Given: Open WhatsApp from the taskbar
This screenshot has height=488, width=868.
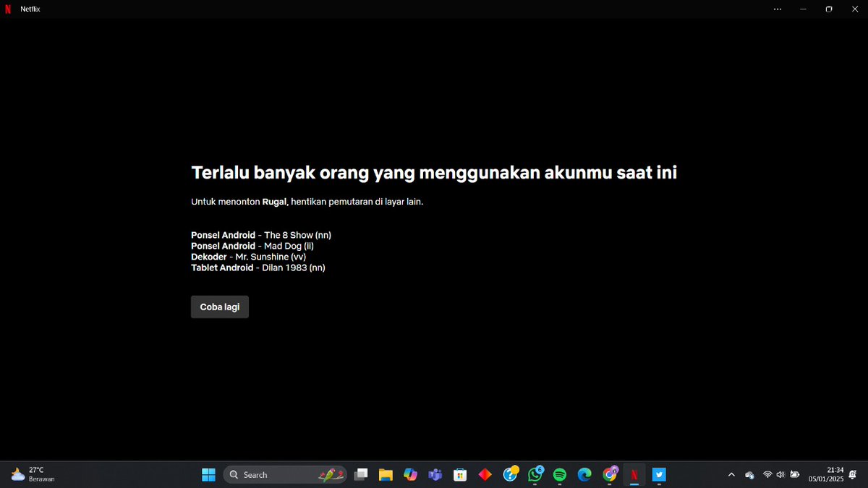Looking at the screenshot, I should pyautogui.click(x=535, y=474).
